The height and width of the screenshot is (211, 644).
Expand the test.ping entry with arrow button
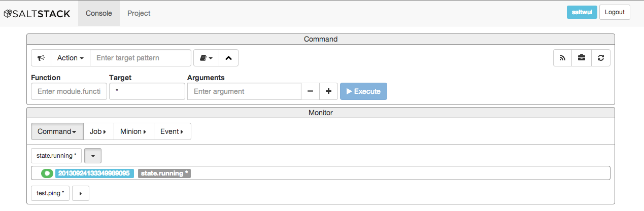(81, 193)
